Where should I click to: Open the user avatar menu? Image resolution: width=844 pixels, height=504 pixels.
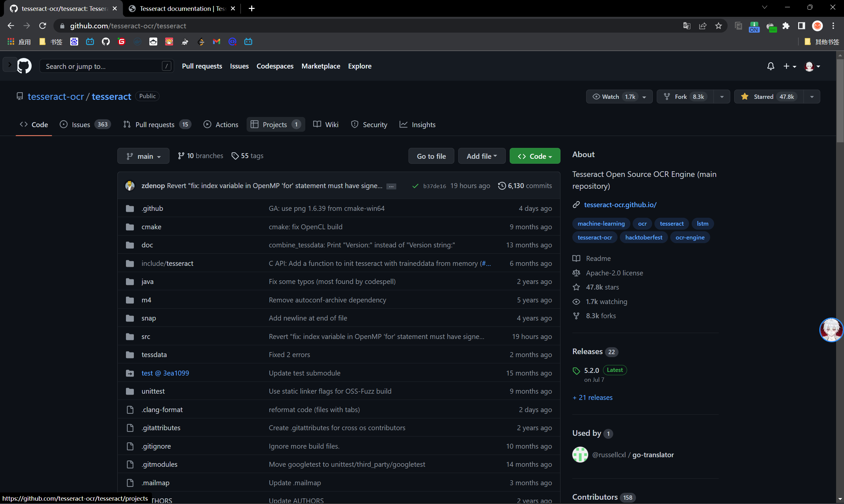(x=812, y=66)
